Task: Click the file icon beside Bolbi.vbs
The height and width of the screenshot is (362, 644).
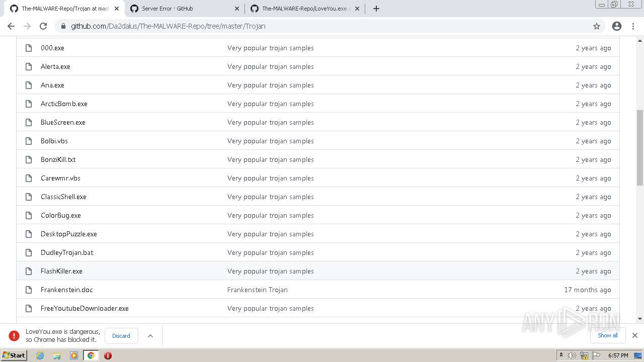Action: [x=29, y=141]
